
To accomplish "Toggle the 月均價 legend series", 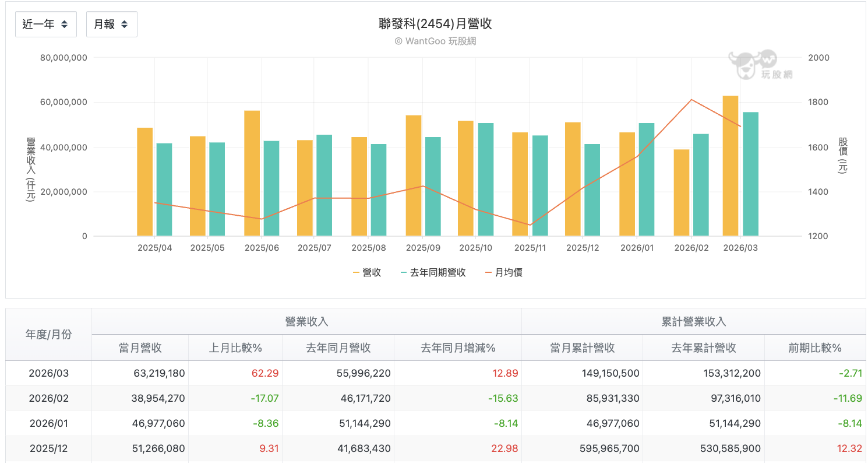I will point(504,272).
